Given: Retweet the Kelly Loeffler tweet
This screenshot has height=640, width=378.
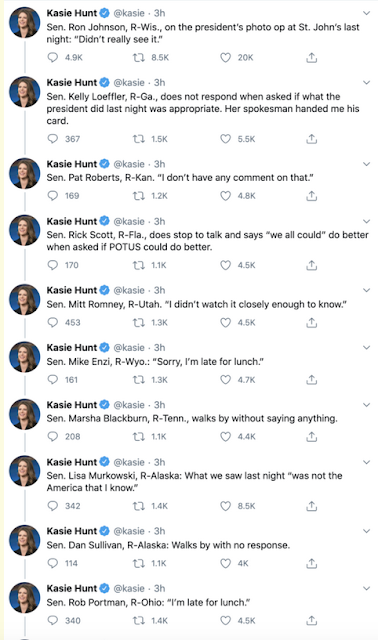Looking at the screenshot, I should coord(139,139).
